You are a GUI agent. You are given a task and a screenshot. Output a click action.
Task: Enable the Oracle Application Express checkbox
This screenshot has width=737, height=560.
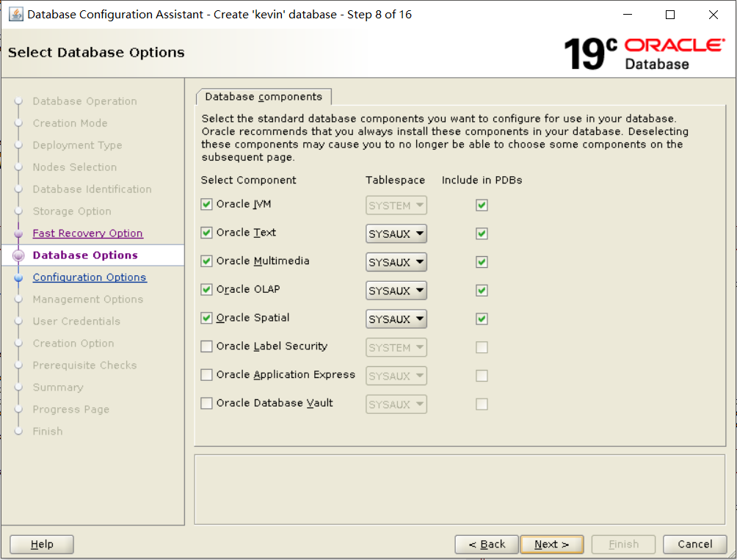[206, 375]
